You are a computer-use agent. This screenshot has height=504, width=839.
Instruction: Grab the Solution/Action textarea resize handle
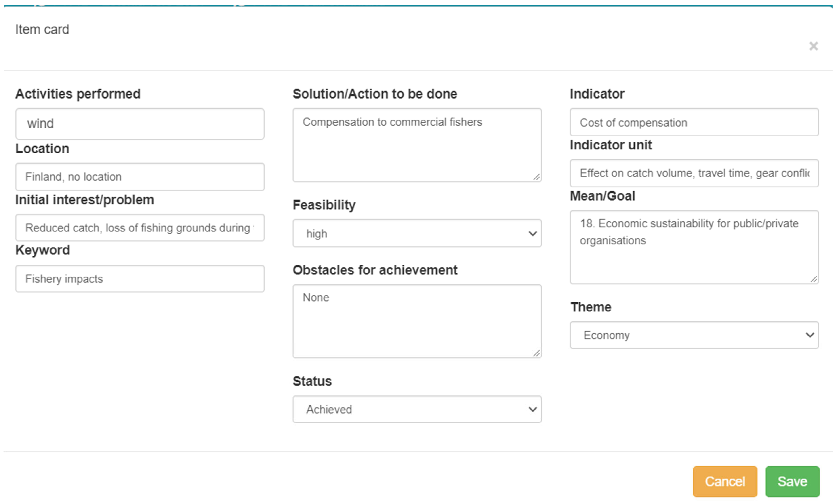(536, 177)
